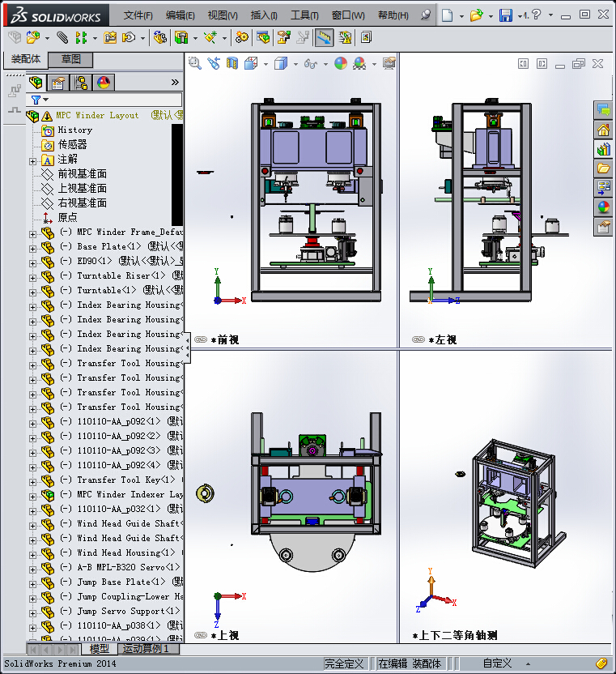This screenshot has width=616, height=674.
Task: Click the Bill of Materials icon
Action: [263, 38]
